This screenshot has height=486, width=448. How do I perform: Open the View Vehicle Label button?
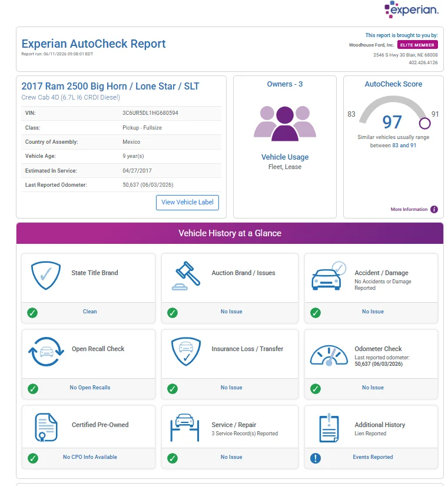pos(187,203)
